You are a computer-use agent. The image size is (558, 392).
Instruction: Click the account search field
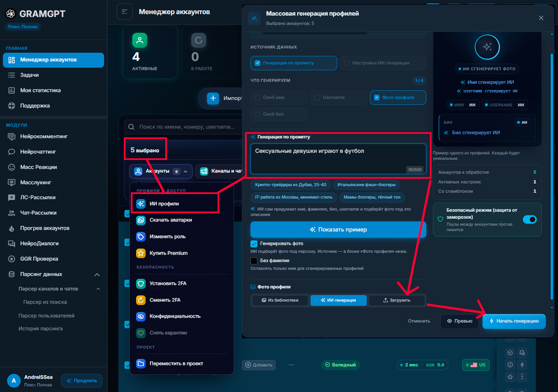click(183, 127)
